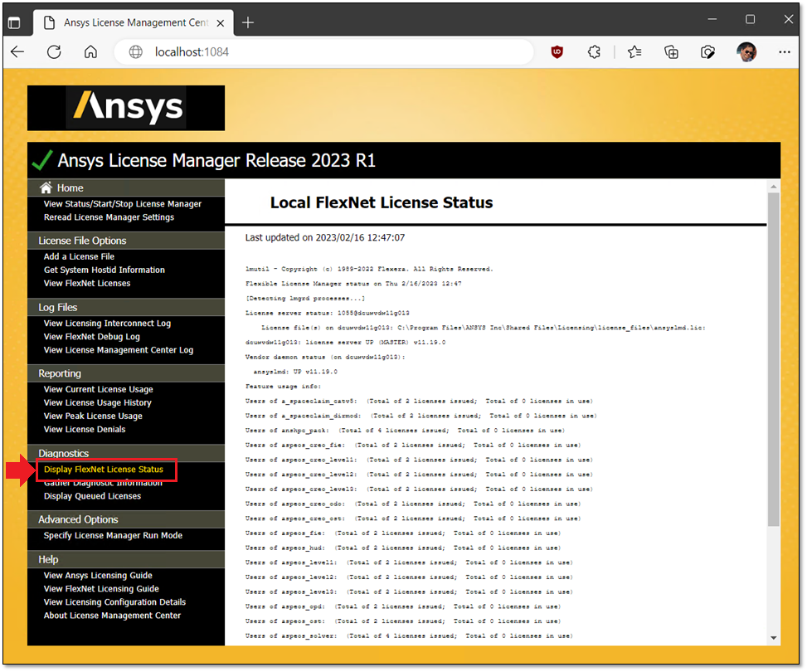Open View Licensing Interconnect Log
Screen dimensions: 807x672
pyautogui.click(x=107, y=324)
